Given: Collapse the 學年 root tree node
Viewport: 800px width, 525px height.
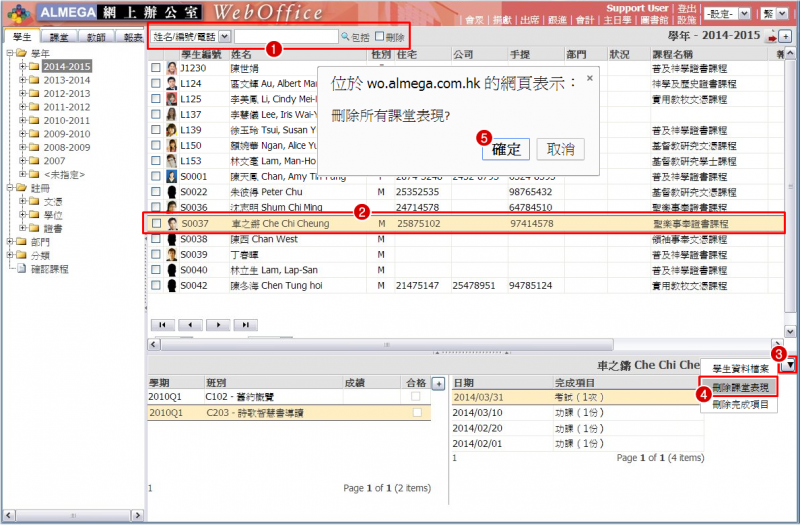Looking at the screenshot, I should [10, 53].
